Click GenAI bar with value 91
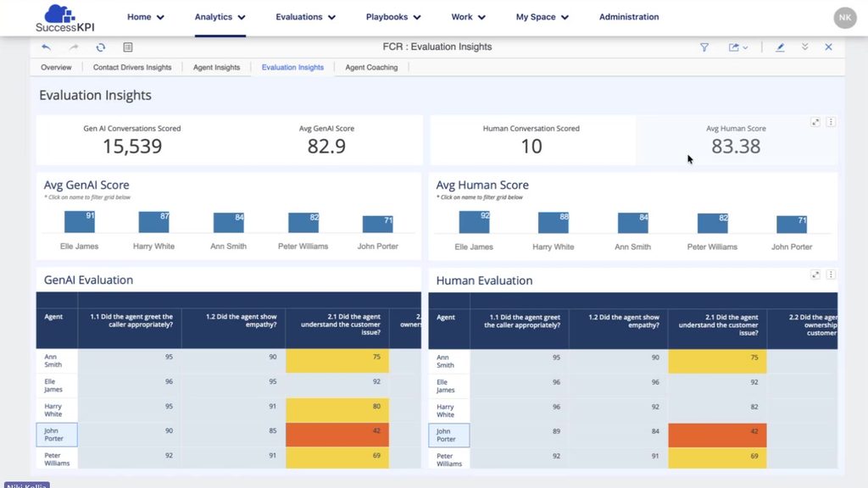The image size is (868, 488). coord(80,222)
